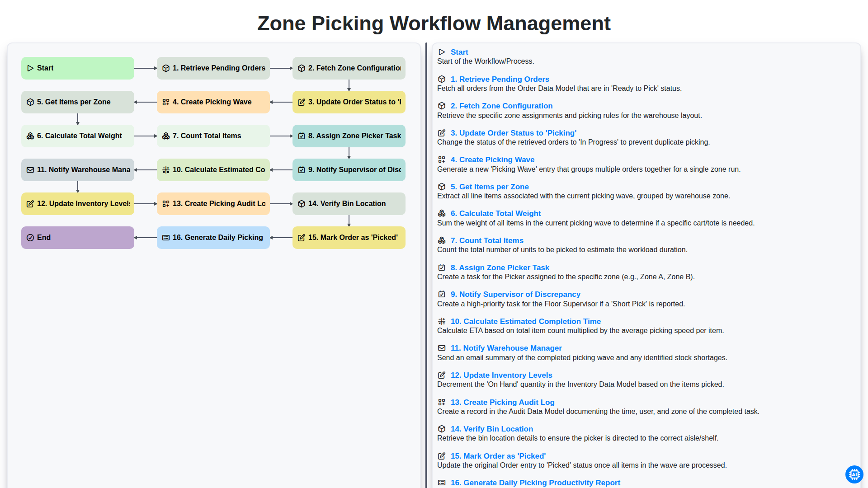This screenshot has height=488, width=868.
Task: Click description 'Send an email summary of the completed'
Action: coord(582,357)
